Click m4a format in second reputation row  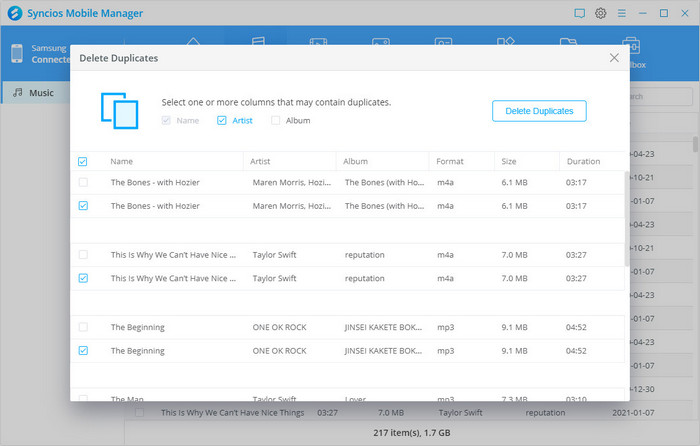coord(445,278)
